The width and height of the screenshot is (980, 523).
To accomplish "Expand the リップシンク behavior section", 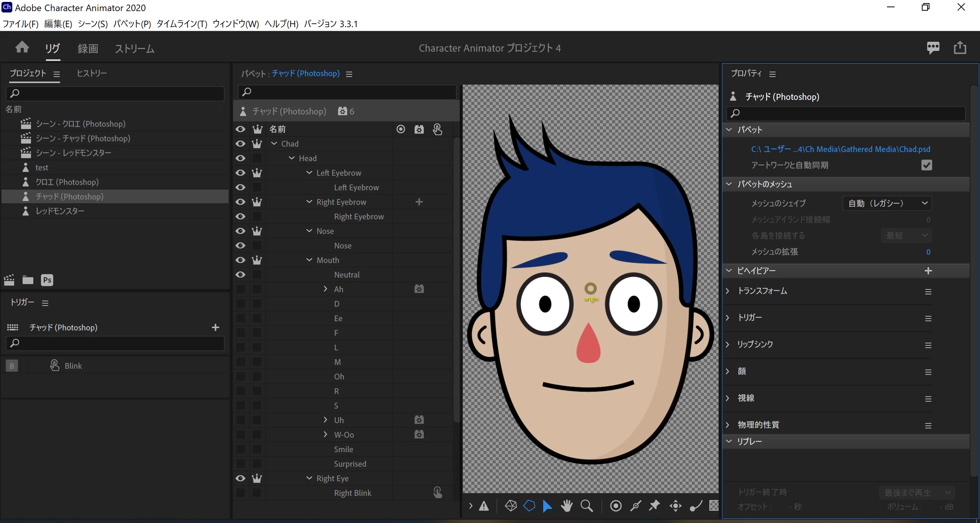I will (728, 344).
